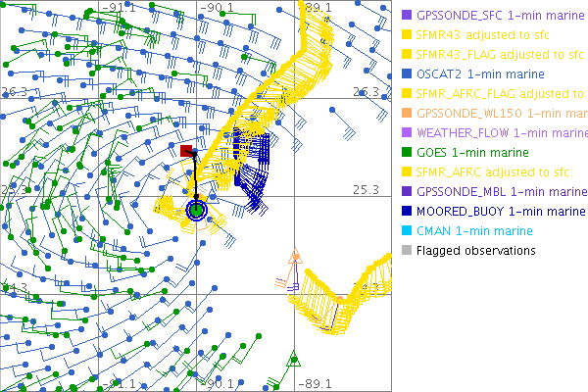This screenshot has width=588, height=392.
Task: Click the SFMR_AFRC adjusted to sfc label
Action: 486,172
